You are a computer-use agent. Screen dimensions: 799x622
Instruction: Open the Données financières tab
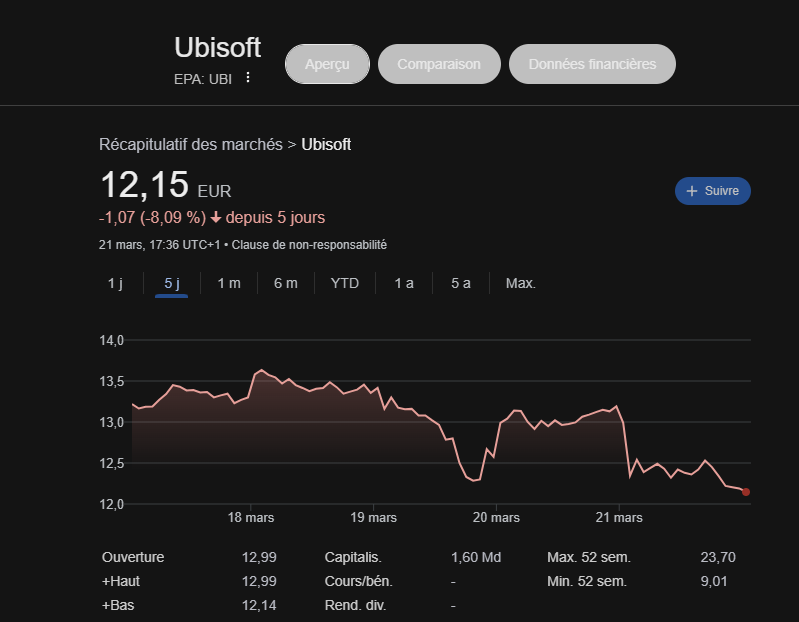coord(592,64)
